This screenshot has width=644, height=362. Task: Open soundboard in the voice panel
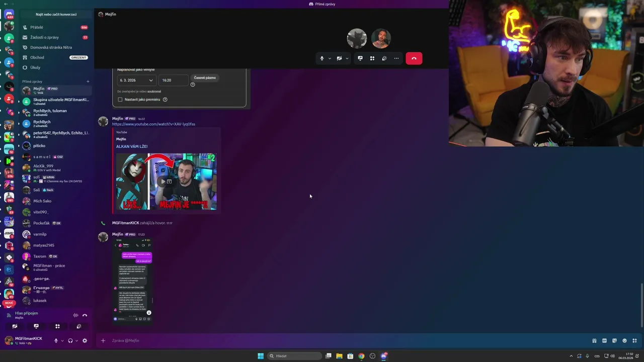coord(79,326)
